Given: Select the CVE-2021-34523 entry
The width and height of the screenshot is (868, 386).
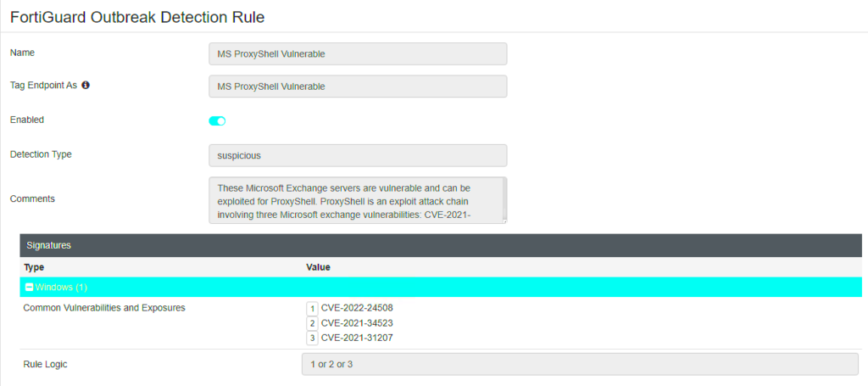Looking at the screenshot, I should click(x=357, y=323).
